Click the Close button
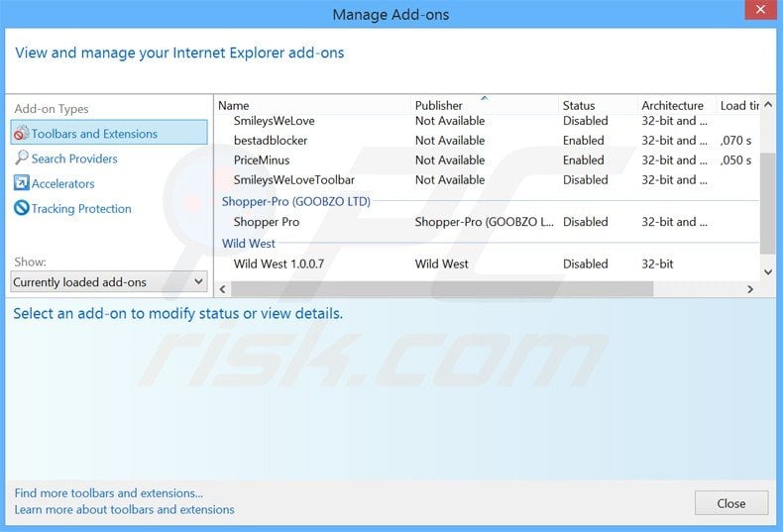Screen dimensions: 783x532 click(731, 503)
